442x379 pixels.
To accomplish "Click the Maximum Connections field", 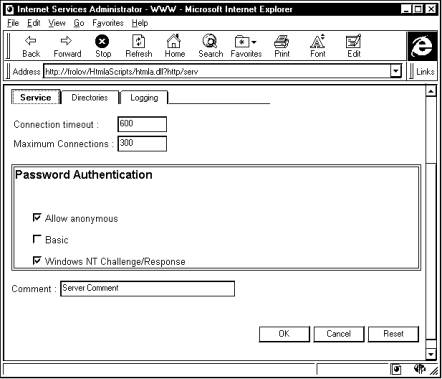I will 142,144.
